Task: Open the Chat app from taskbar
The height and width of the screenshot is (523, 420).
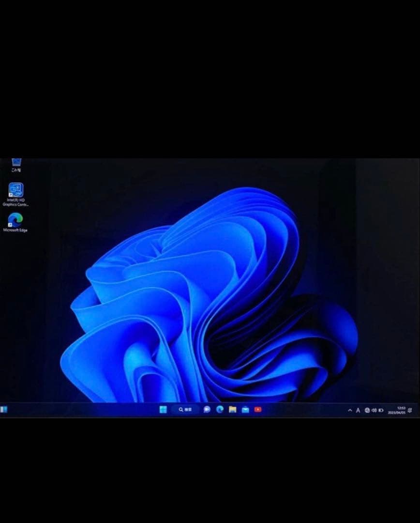Action: (207, 410)
